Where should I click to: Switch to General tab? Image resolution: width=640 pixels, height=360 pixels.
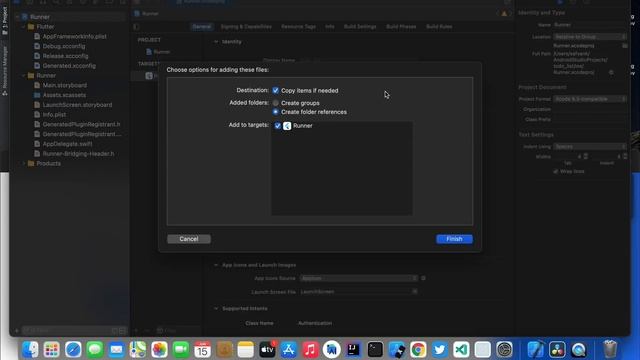202,27
